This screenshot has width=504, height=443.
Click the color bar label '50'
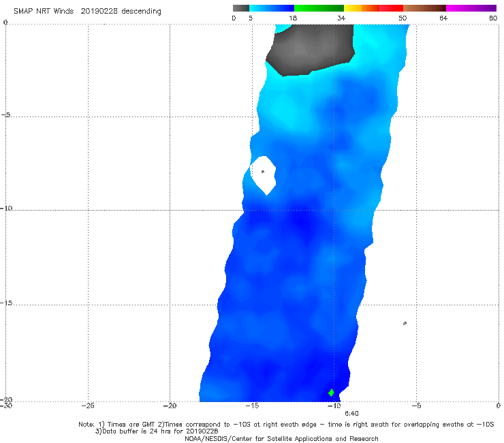[403, 18]
